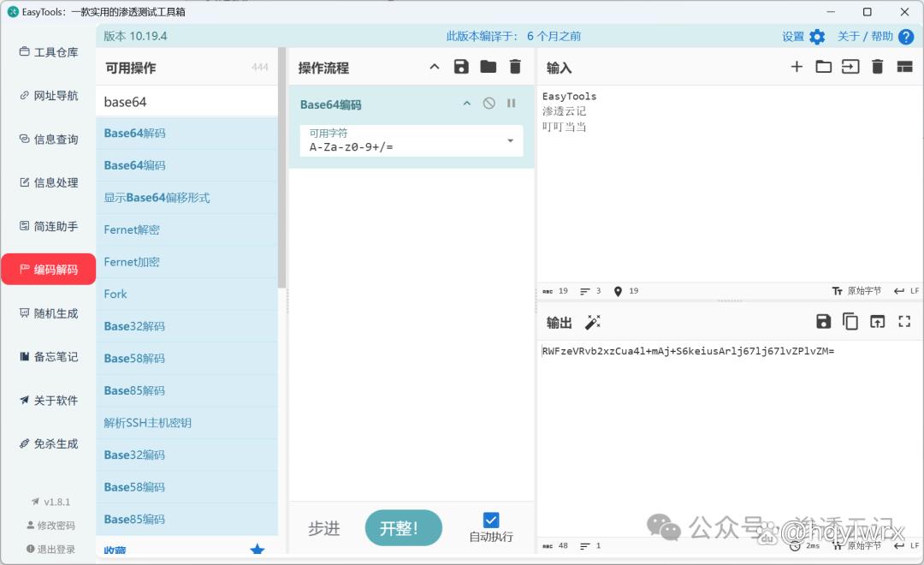Screen dimensions: 924x565
Task: Click the 步进 step button
Action: pyautogui.click(x=323, y=528)
